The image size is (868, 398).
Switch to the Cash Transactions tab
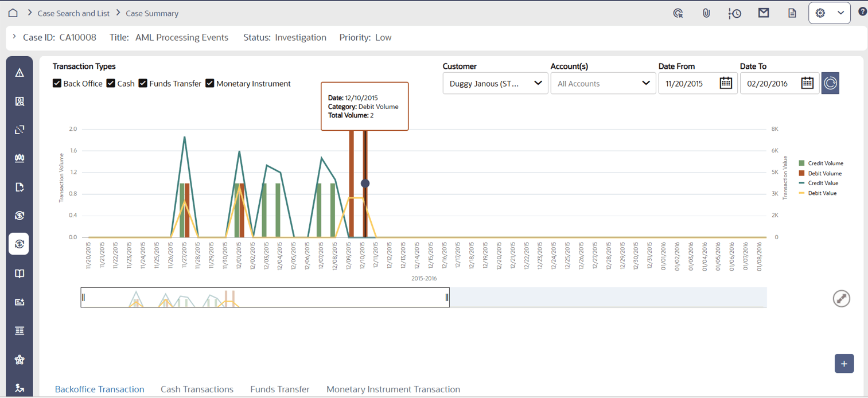pyautogui.click(x=197, y=389)
